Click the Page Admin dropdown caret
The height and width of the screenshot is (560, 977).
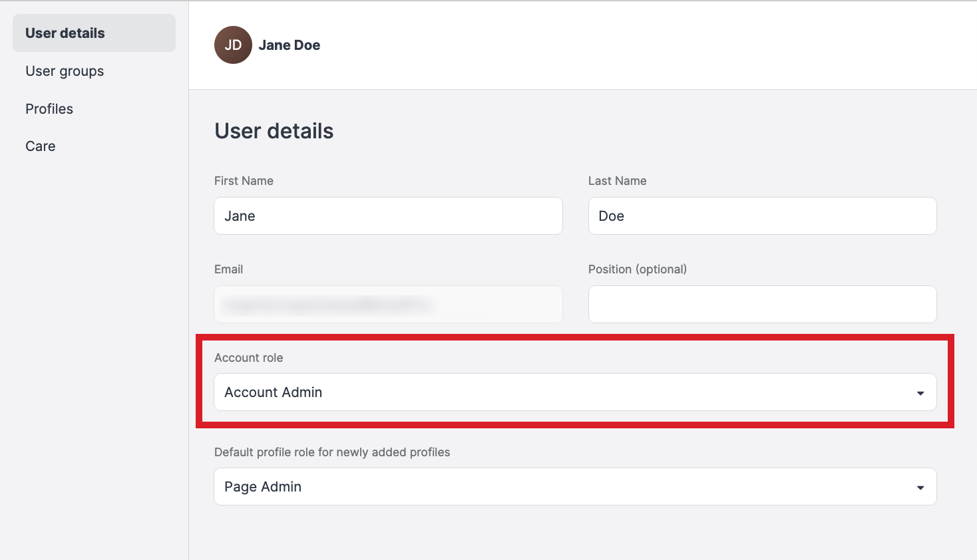(x=920, y=488)
